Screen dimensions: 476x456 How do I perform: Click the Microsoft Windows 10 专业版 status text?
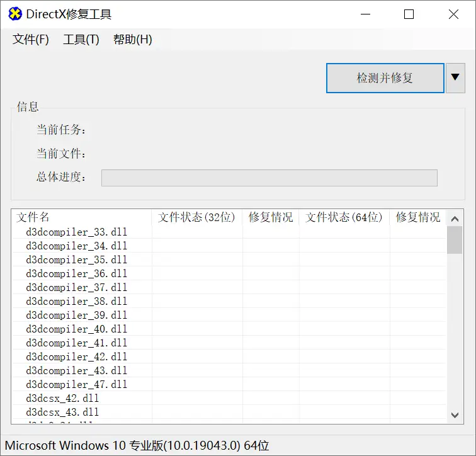point(137,446)
